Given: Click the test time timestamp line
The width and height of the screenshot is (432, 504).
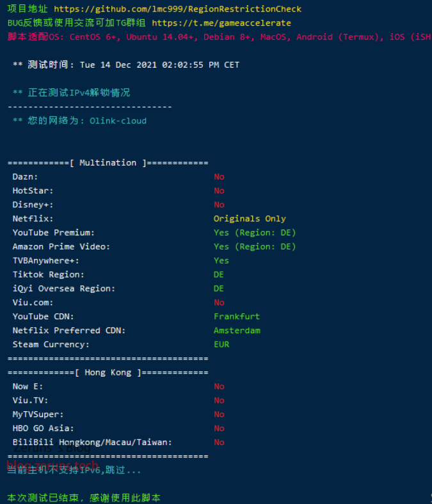Looking at the screenshot, I should click(126, 65).
